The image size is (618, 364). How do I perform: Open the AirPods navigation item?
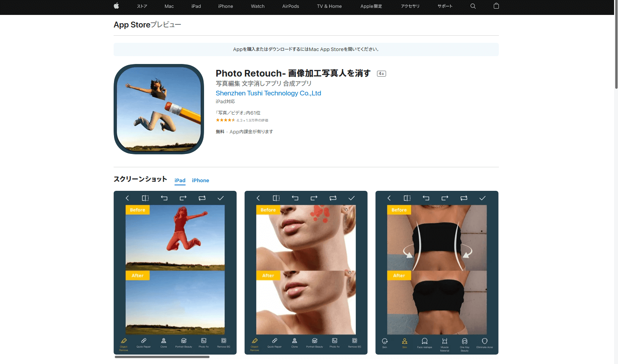click(291, 6)
